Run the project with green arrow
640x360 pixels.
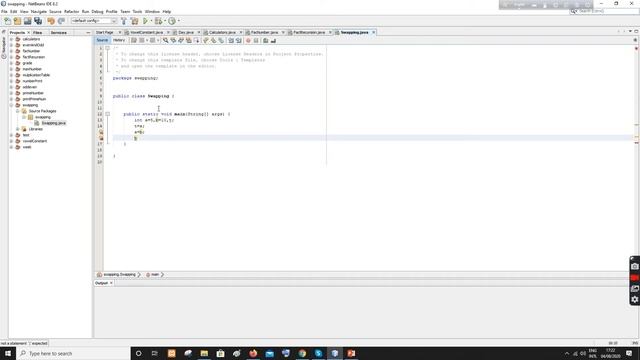point(145,21)
